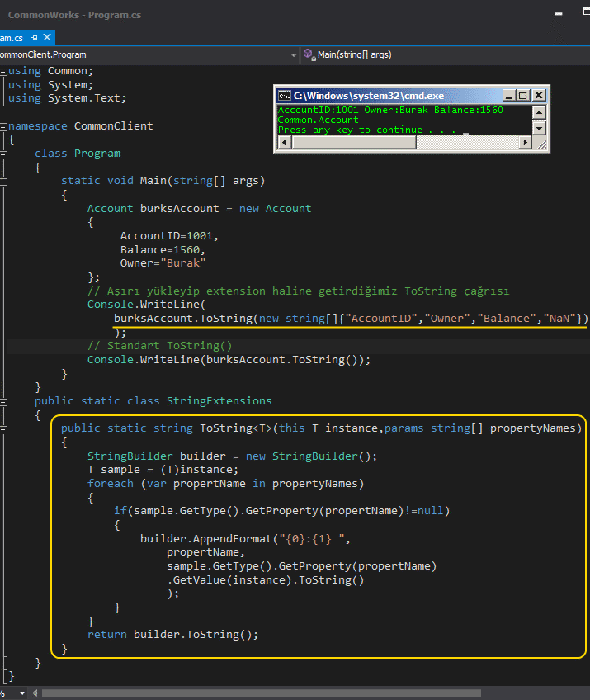Maximize the cmd.exe console window
Image resolution: width=590 pixels, height=700 pixels.
click(522, 96)
